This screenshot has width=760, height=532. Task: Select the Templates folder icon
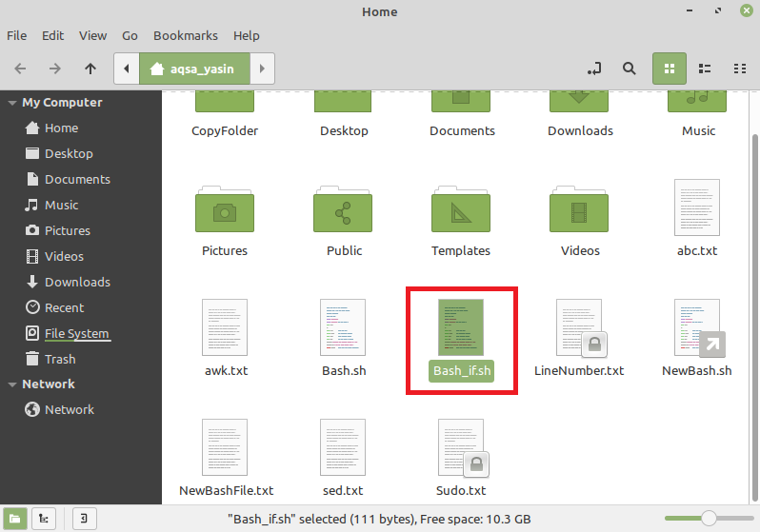(x=461, y=209)
